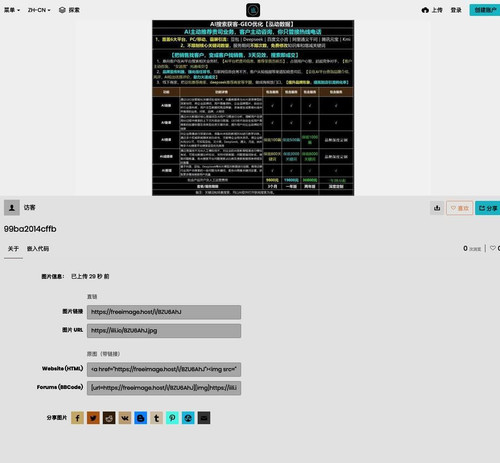Share image on Pinterest

pyautogui.click(x=172, y=418)
